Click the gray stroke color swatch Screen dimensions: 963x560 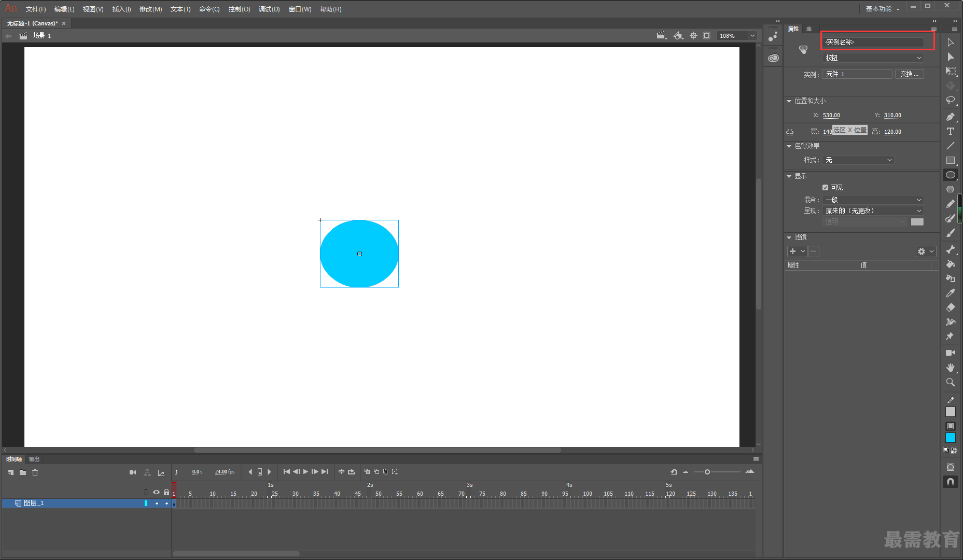pos(951,412)
